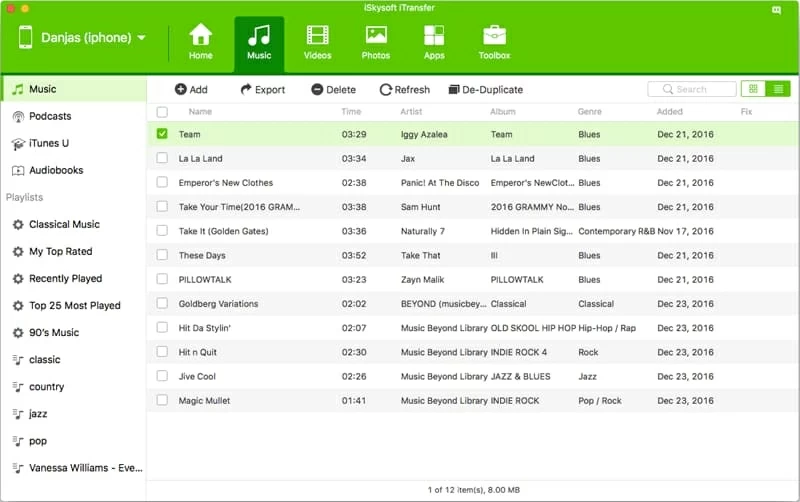Image resolution: width=800 pixels, height=502 pixels.
Task: Go to the Photos section icon
Action: click(376, 37)
